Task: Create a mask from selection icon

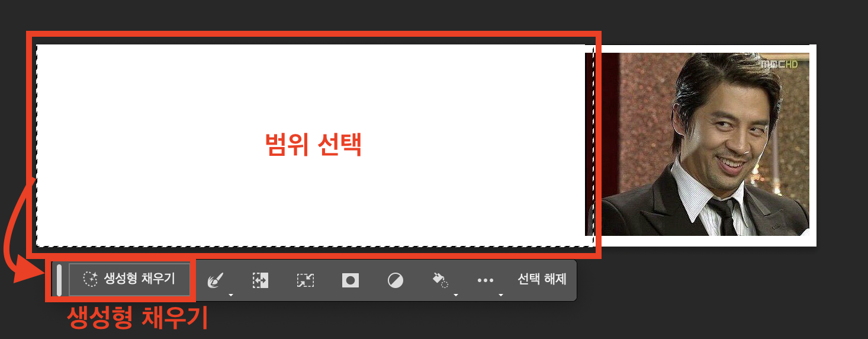Action: click(351, 280)
